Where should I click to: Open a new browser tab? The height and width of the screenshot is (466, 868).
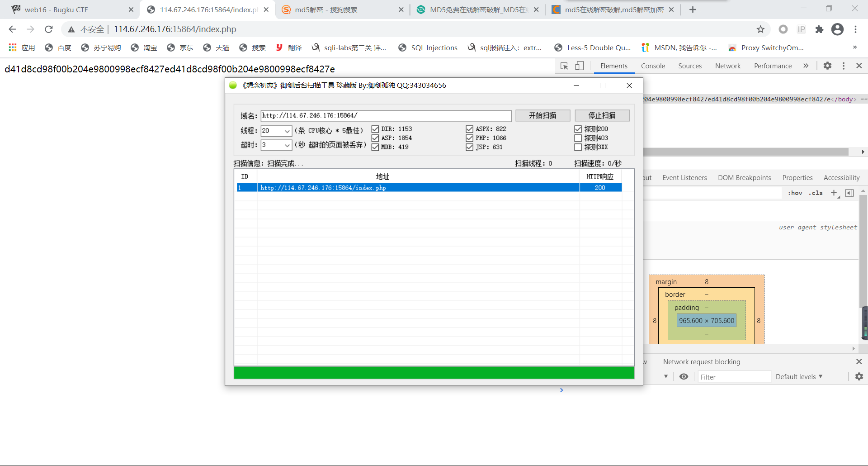(x=693, y=10)
